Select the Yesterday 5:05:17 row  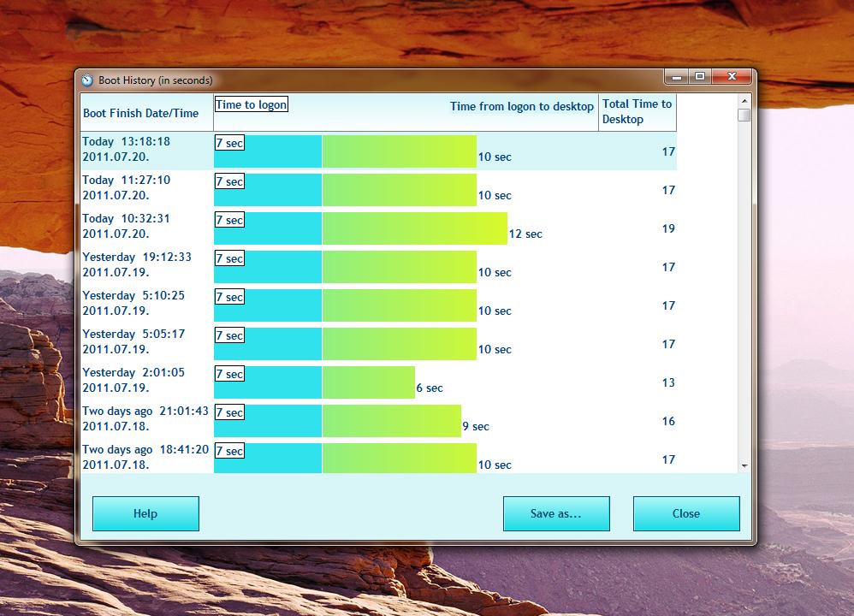378,343
